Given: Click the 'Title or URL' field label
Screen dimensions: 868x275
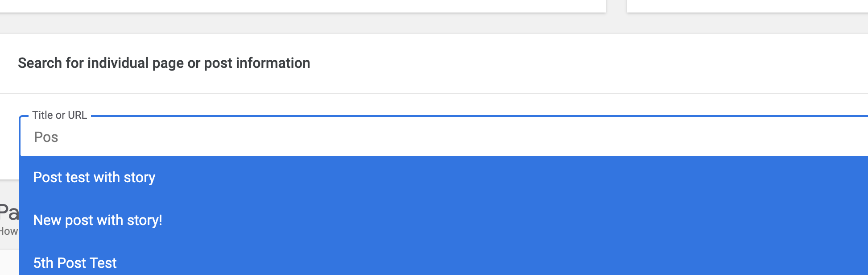Looking at the screenshot, I should [x=60, y=115].
